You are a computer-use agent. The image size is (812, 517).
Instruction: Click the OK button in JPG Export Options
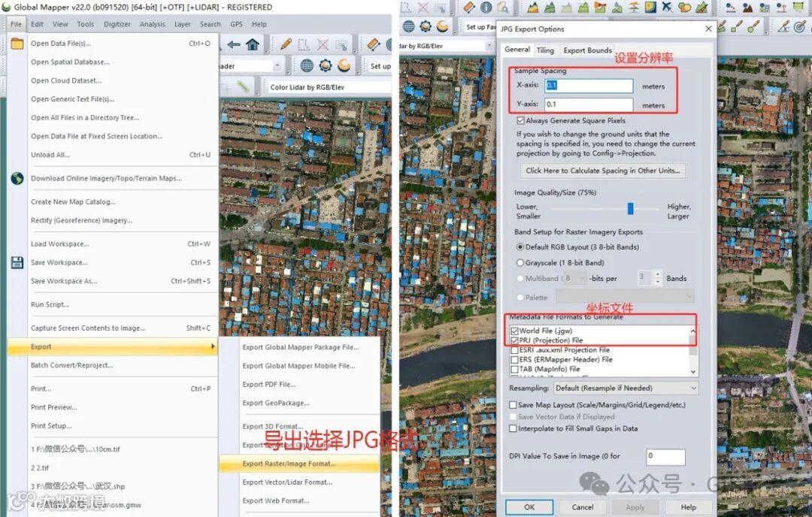pos(529,507)
